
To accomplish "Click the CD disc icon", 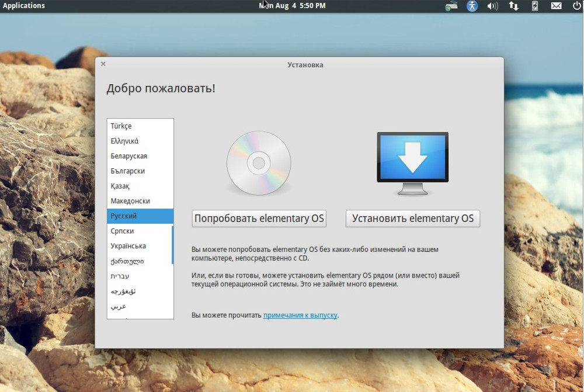I will (259, 163).
